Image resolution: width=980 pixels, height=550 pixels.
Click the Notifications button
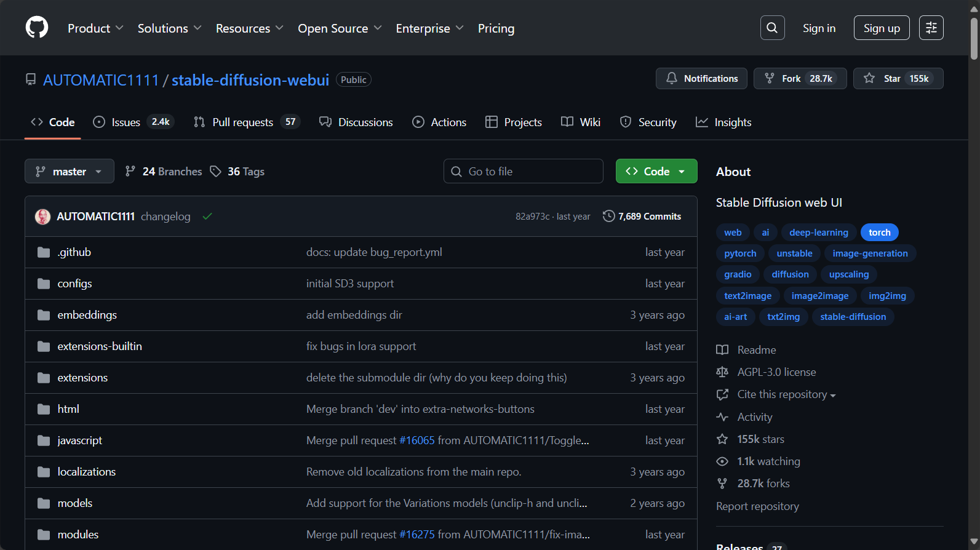tap(701, 78)
